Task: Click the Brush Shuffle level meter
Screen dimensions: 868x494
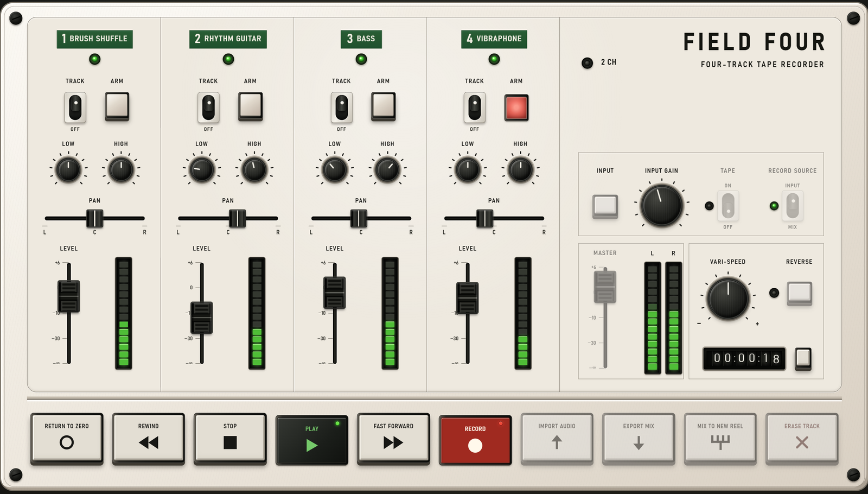Action: click(x=124, y=313)
